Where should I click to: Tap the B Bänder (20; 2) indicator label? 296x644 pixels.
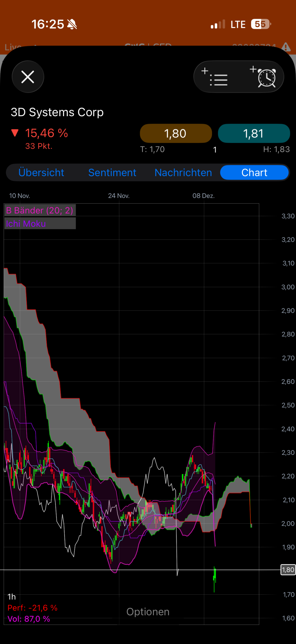[x=40, y=210]
